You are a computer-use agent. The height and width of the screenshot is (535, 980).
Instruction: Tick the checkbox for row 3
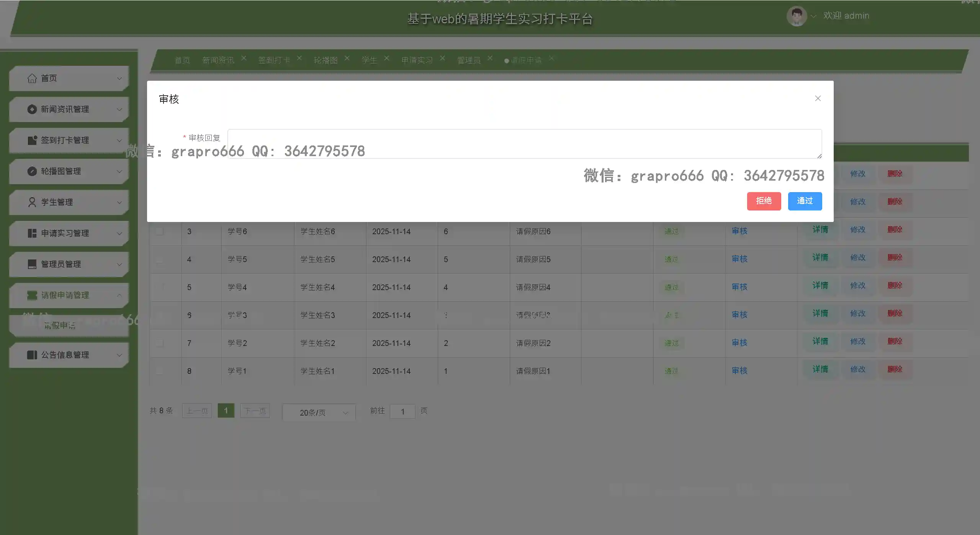(x=159, y=231)
